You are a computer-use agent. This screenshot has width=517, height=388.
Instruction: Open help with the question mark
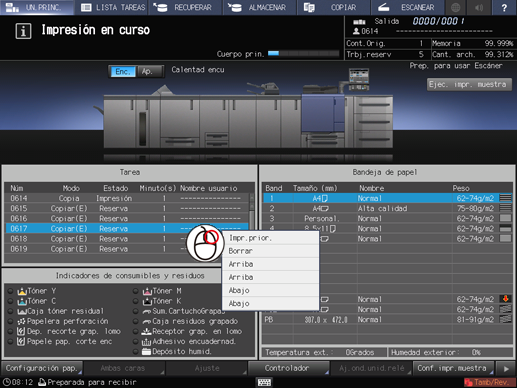click(x=504, y=7)
